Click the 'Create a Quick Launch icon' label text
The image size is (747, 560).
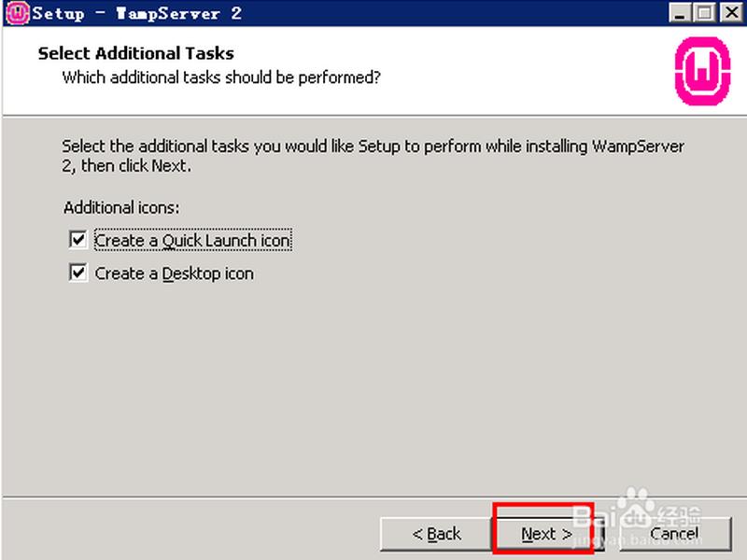[192, 241]
